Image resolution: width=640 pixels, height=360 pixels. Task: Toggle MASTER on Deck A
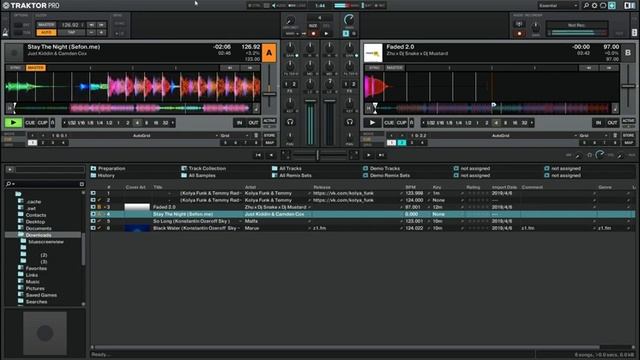click(36, 68)
